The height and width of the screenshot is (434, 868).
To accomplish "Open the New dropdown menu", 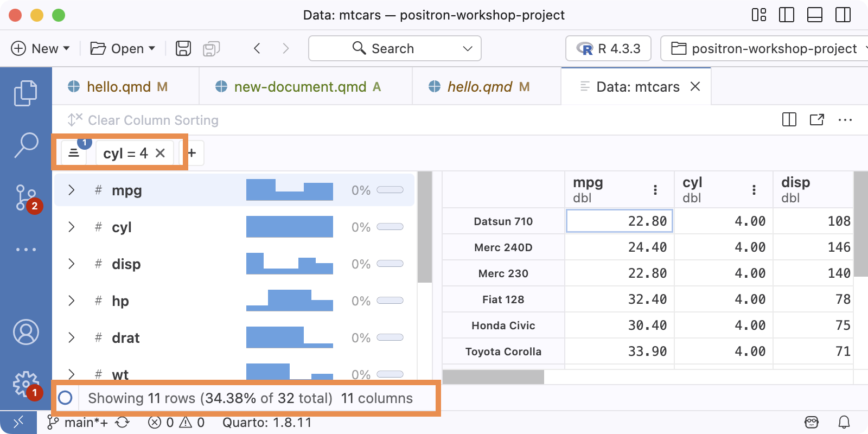I will (41, 48).
